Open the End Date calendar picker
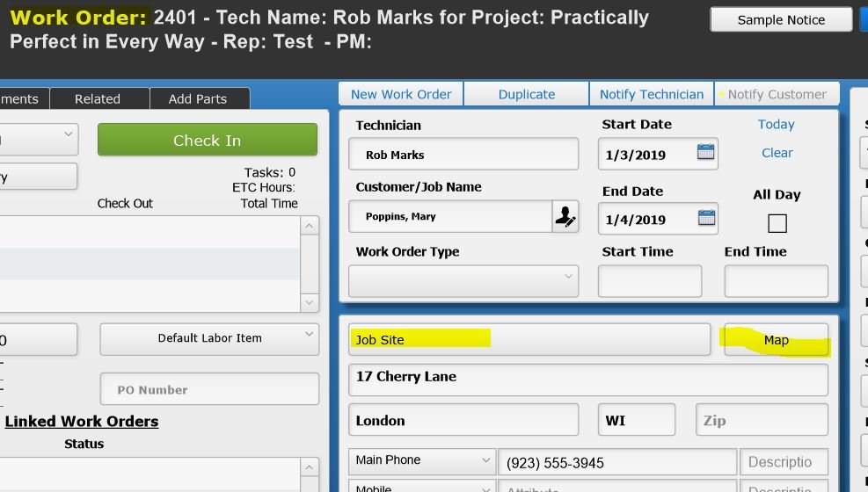Image resolution: width=868 pixels, height=492 pixels. click(x=705, y=218)
